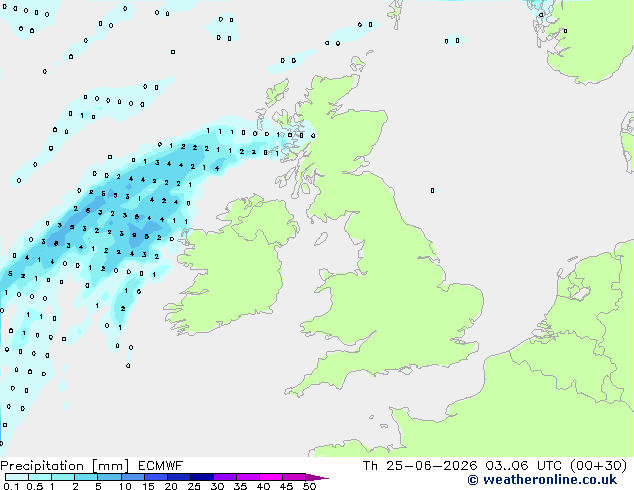Screen dimensions: 634x490
Task: Click the legend label '25'
Action: pyautogui.click(x=194, y=486)
